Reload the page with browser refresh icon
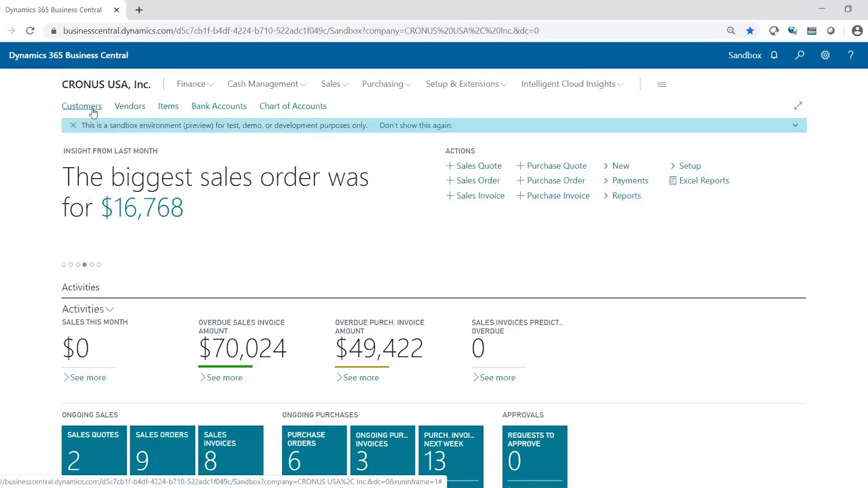868x488 pixels. pos(30,30)
